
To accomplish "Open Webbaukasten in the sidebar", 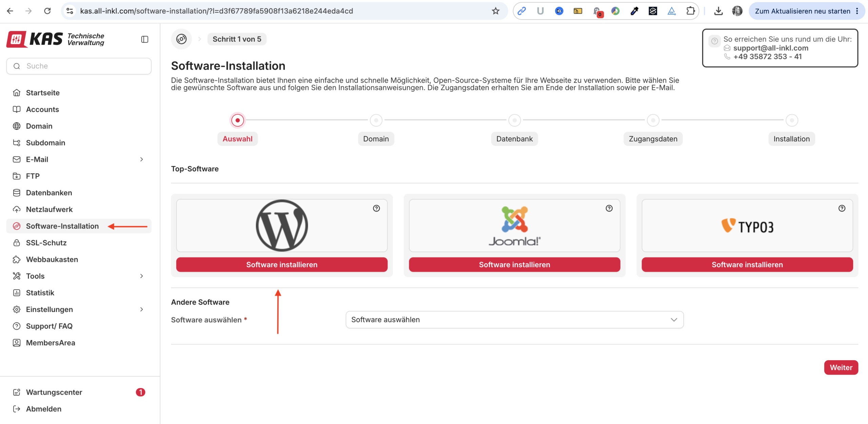I will click(79, 259).
